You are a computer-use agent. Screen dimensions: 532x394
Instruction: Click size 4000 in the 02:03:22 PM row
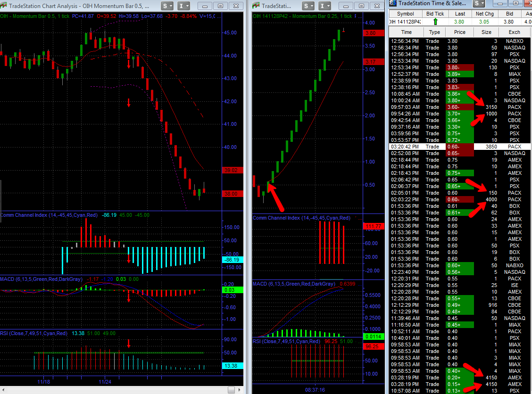491,199
